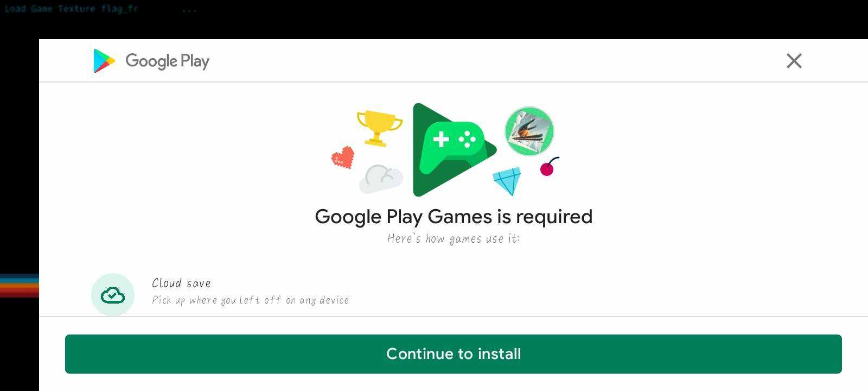The width and height of the screenshot is (868, 391).
Task: Click the Cloud save checkmark icon
Action: click(x=113, y=295)
